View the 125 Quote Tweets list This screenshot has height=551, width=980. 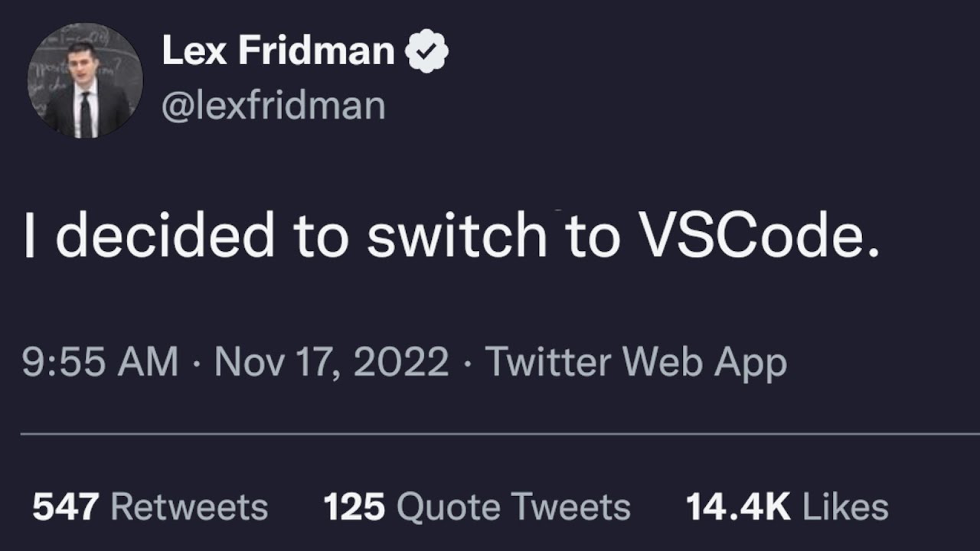pyautogui.click(x=477, y=507)
